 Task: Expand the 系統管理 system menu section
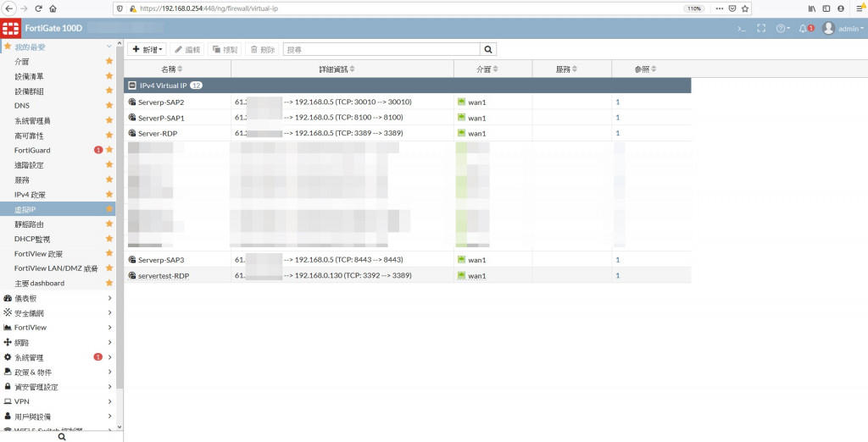pos(58,357)
